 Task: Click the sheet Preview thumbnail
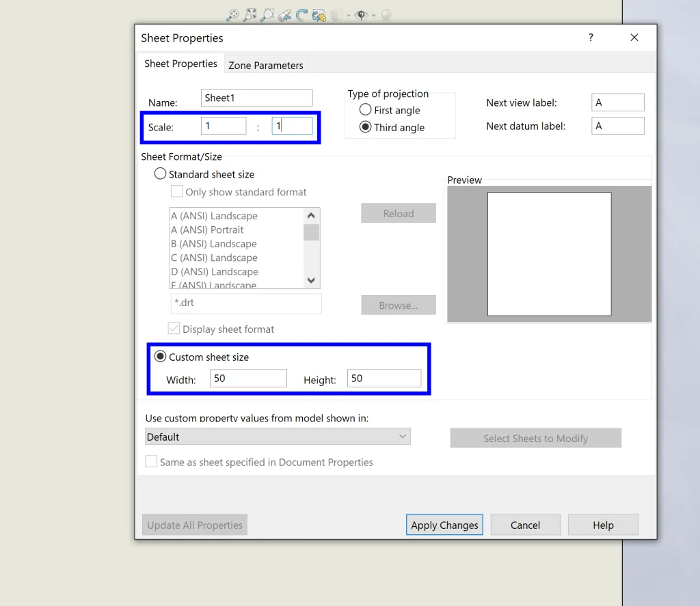click(549, 254)
